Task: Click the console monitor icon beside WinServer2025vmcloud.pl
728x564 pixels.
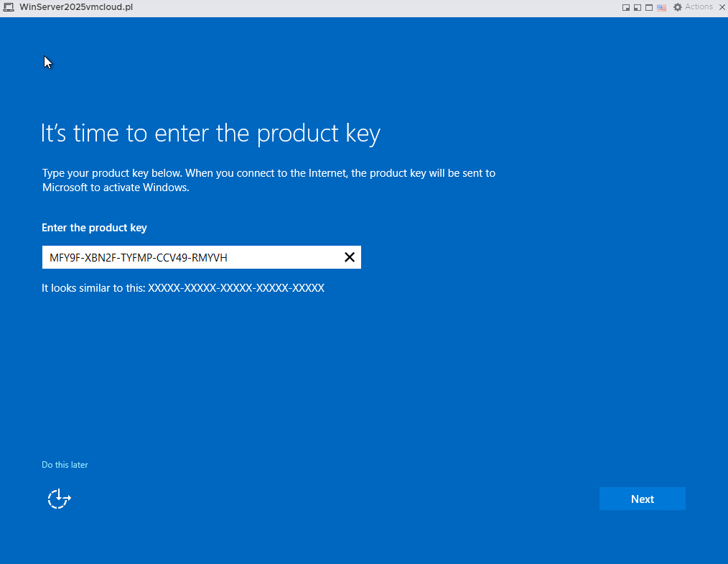Action: tap(9, 7)
